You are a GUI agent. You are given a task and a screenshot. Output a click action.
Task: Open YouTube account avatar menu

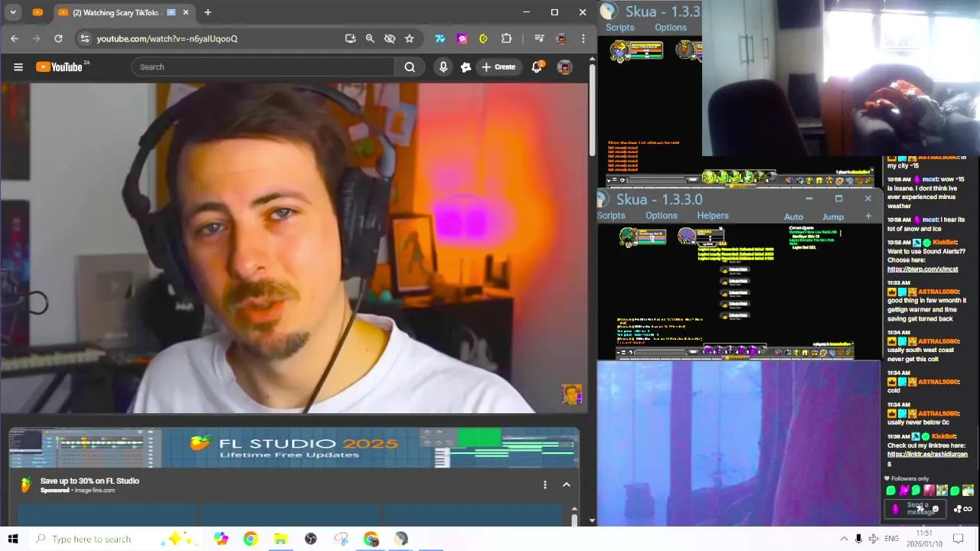coord(564,67)
